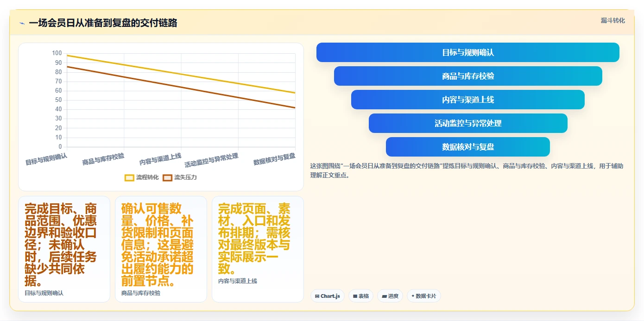Select the 活动监控与异常处理 funnel stage
This screenshot has height=321, width=644.
click(x=468, y=123)
